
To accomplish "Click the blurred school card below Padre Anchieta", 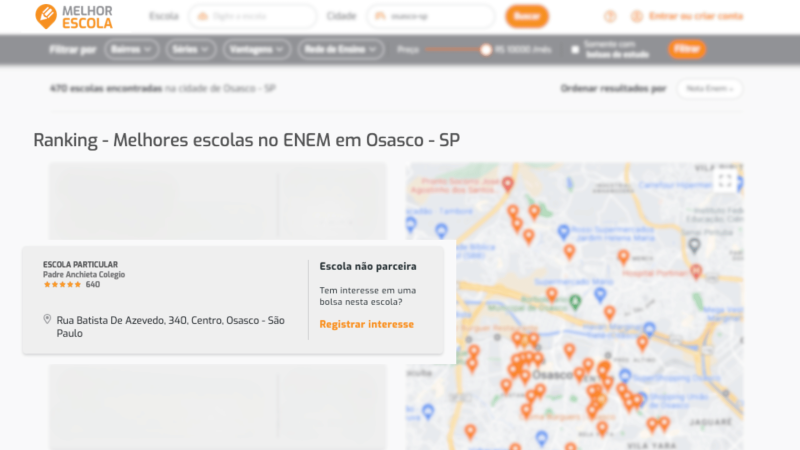I will (218, 407).
